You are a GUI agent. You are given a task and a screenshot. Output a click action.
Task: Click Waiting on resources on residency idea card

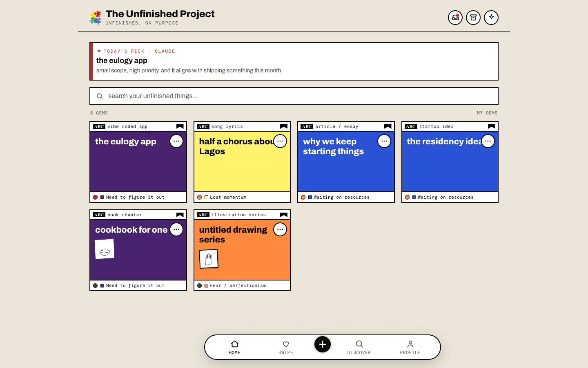(x=445, y=197)
